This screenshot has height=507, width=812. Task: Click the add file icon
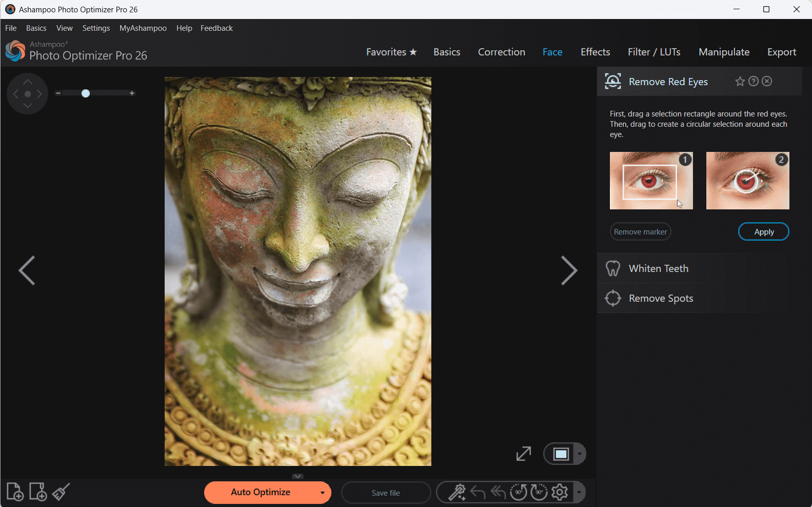coord(15,492)
